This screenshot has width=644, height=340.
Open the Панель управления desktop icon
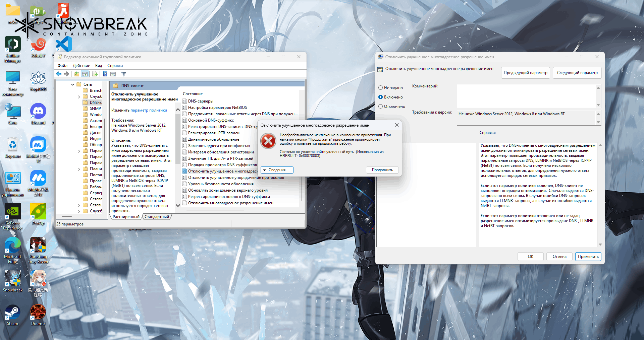13,184
